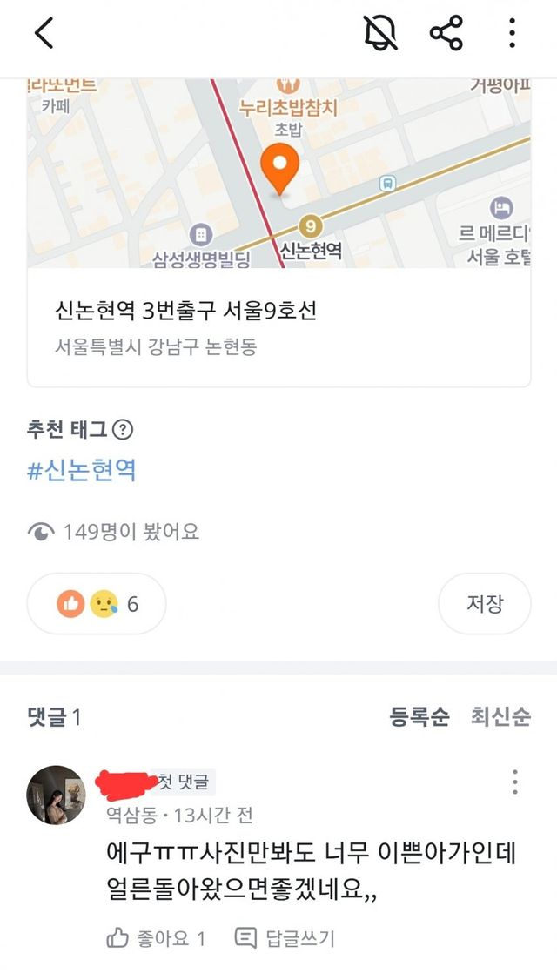
Task: Click the 누리초밥참치 restaurant icon
Action: point(288,85)
